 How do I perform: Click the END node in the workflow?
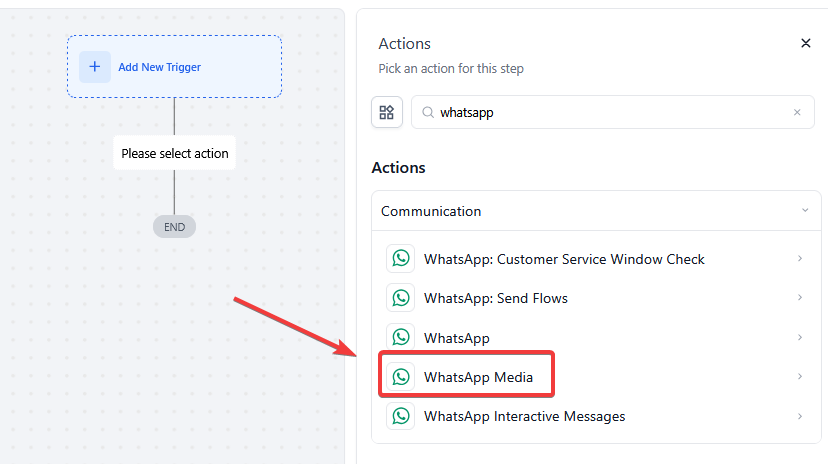pos(174,227)
